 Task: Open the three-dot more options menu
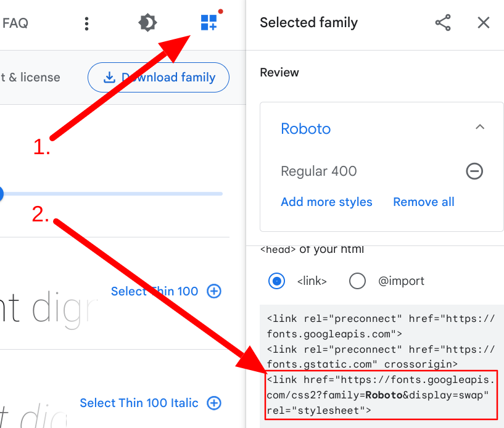pos(86,24)
